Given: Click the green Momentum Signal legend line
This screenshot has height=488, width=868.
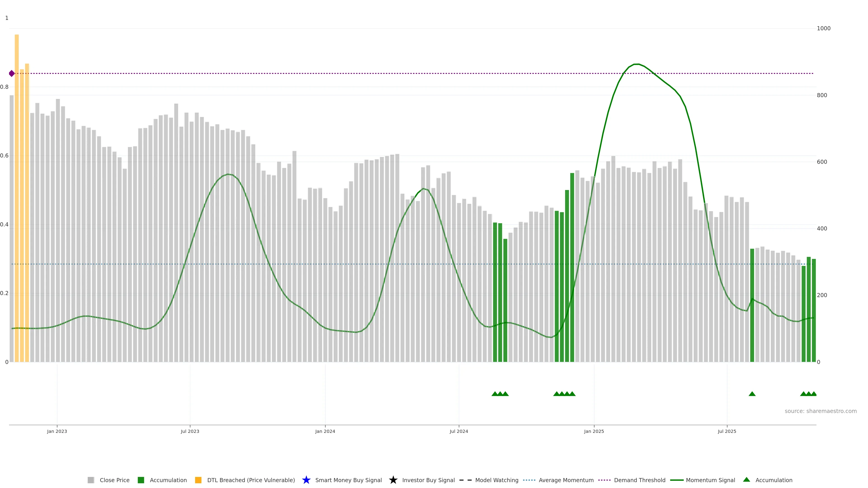Looking at the screenshot, I should pos(677,480).
